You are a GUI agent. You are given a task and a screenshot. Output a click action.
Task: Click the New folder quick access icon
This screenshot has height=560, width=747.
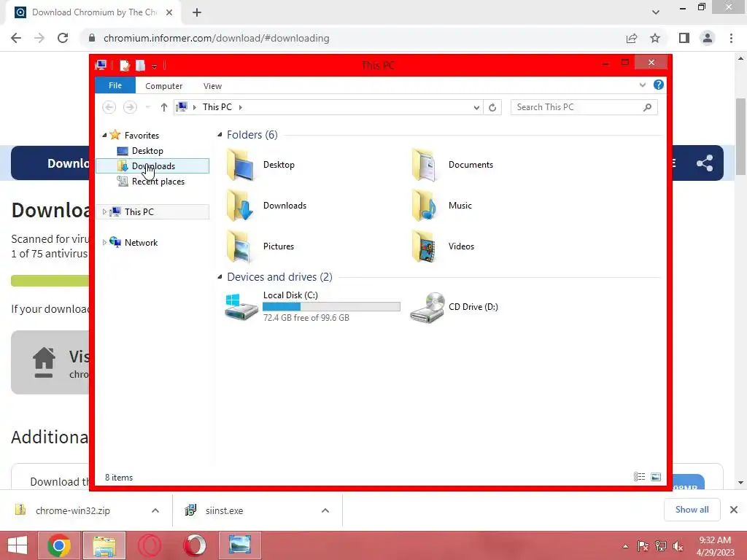140,65
